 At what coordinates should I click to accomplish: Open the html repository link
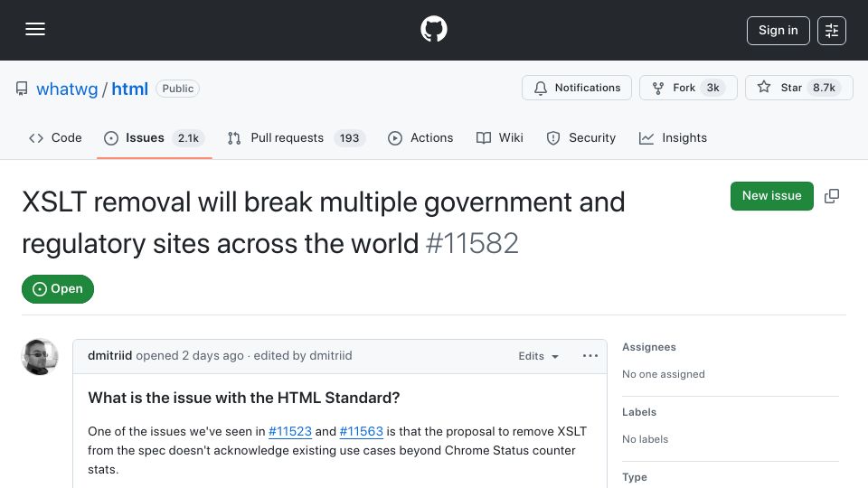point(129,89)
